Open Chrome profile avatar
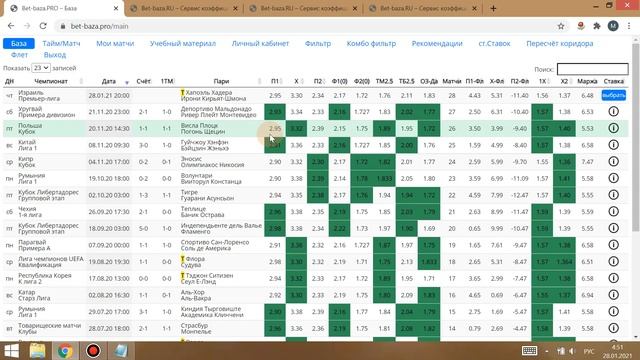This screenshot has width=640, height=360. 613,26
